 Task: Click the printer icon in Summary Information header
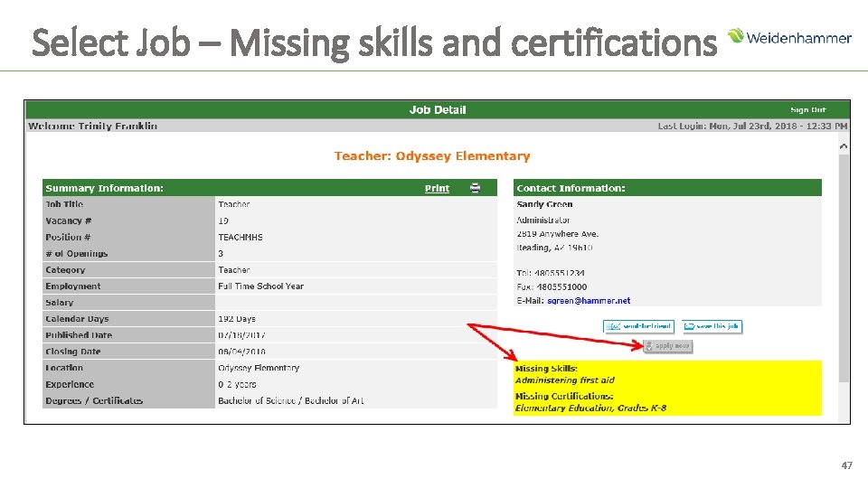[x=475, y=188]
